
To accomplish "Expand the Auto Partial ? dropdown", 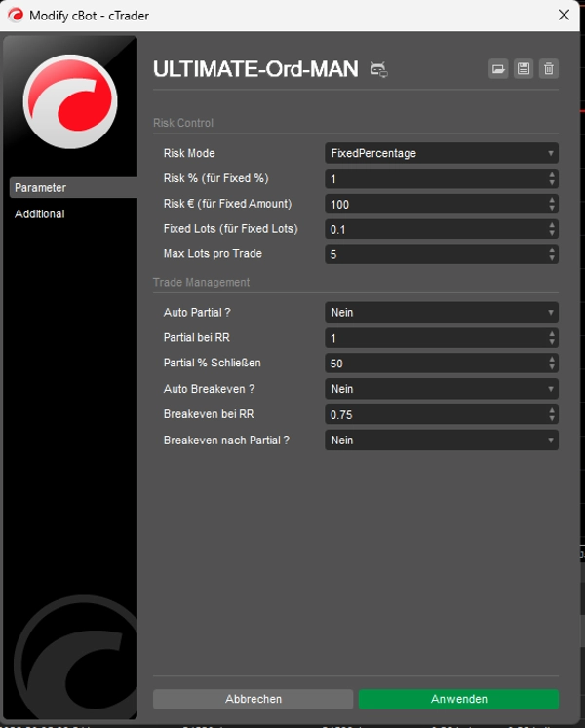I will point(441,313).
